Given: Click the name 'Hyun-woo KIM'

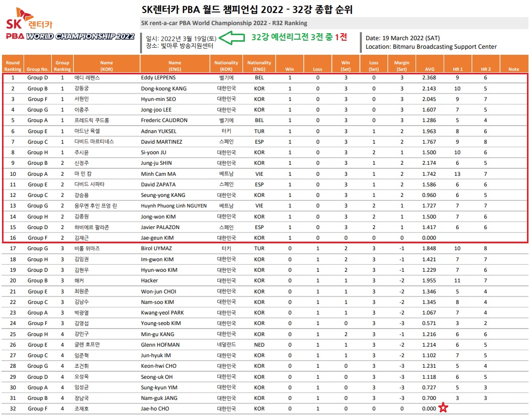Looking at the screenshot, I should click(x=159, y=270).
